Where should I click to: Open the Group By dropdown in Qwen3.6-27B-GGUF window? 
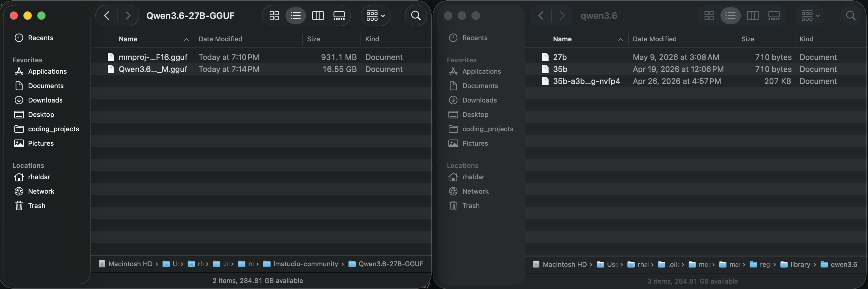[x=376, y=16]
